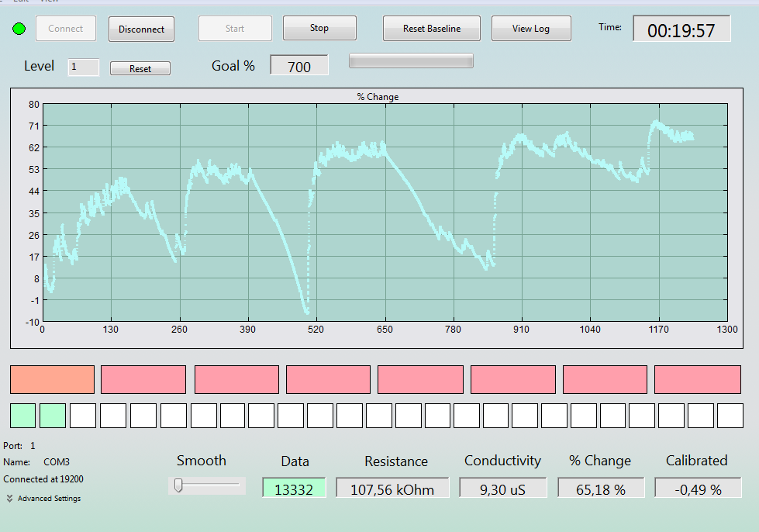Click the 'Conductivity' label
759x532 pixels.
click(502, 461)
